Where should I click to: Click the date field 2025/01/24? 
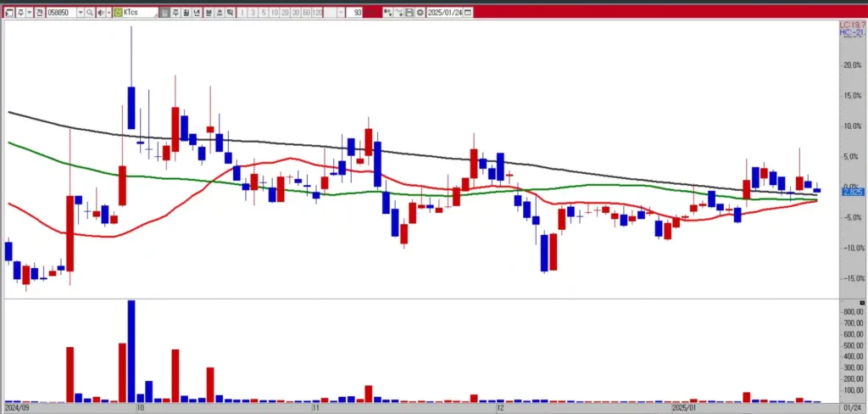[x=444, y=13]
